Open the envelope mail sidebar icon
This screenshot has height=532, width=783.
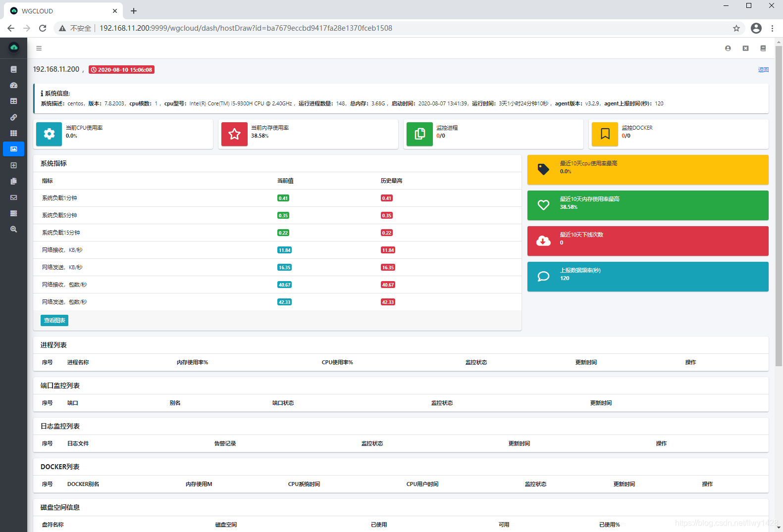pyautogui.click(x=14, y=197)
